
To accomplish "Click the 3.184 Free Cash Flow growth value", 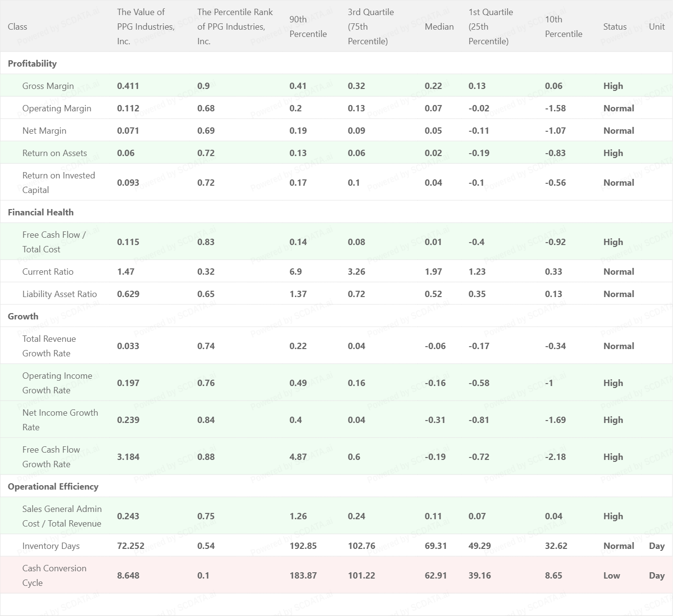I will [x=128, y=457].
